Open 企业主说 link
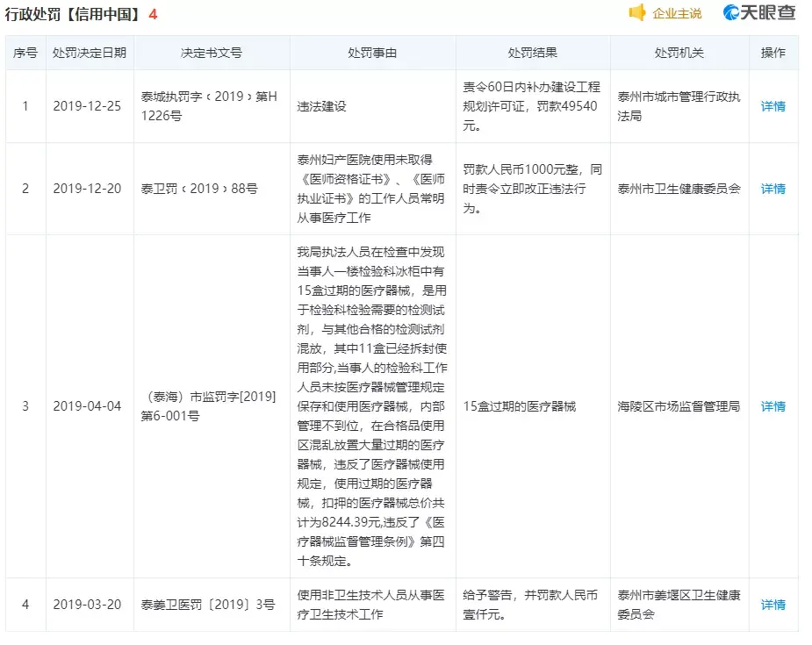This screenshot has height=645, width=812. click(677, 13)
